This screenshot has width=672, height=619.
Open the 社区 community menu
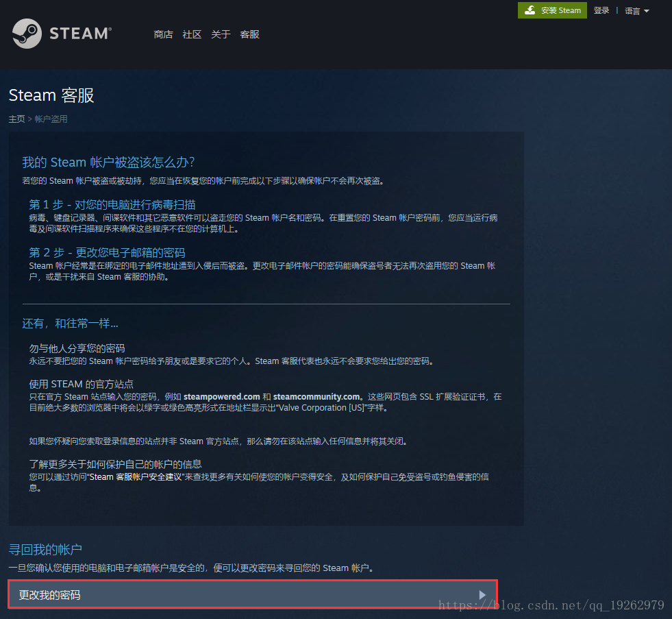(x=192, y=34)
